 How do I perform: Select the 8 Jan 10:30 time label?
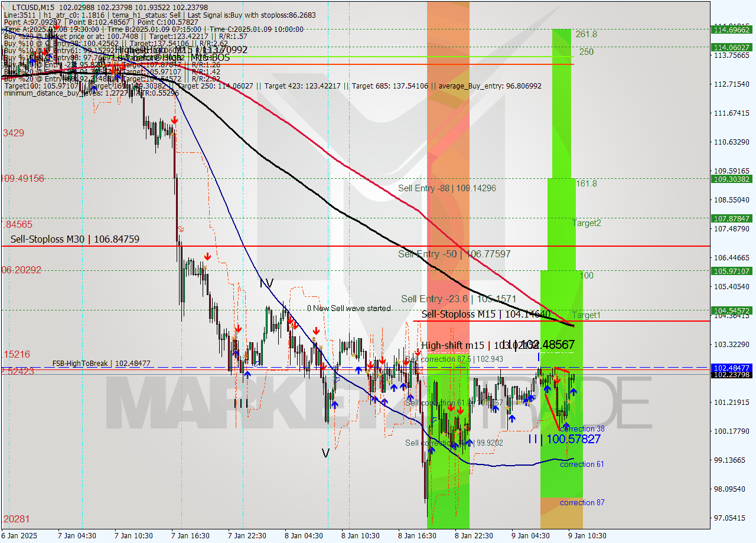(361, 536)
